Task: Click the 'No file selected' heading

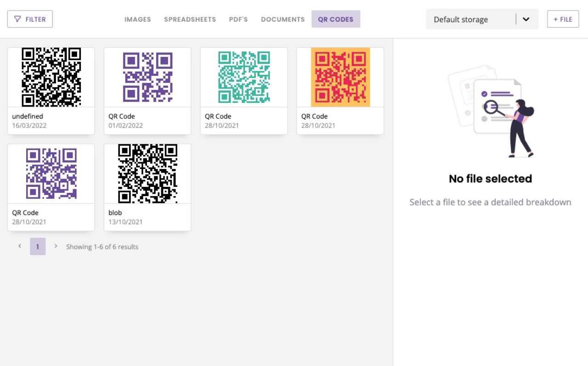Action: click(490, 179)
